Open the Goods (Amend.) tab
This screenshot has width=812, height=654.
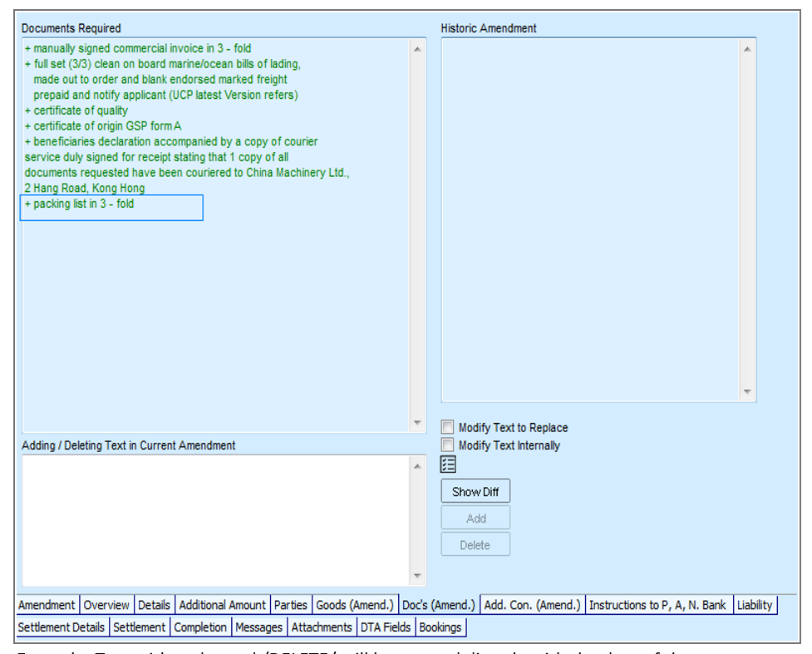click(x=355, y=605)
